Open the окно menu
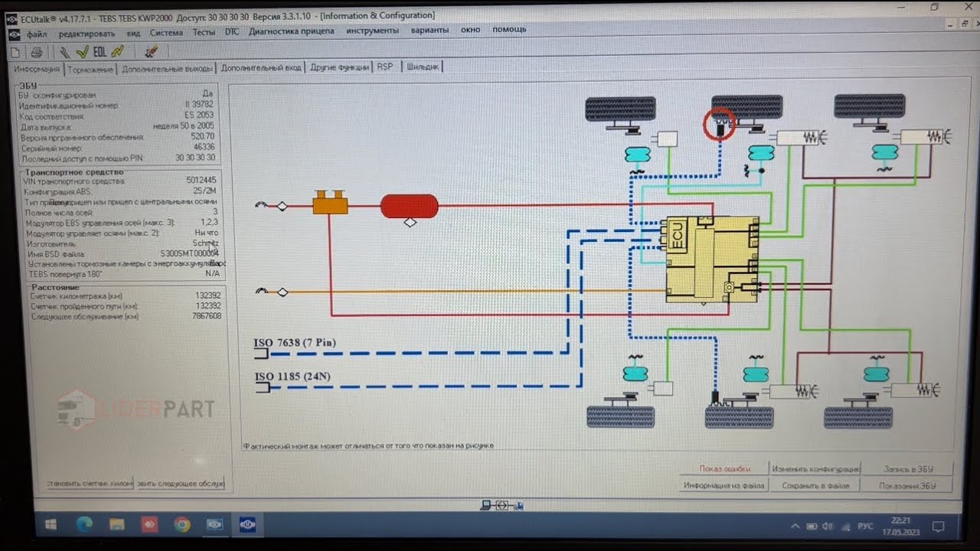This screenshot has width=980, height=551. click(470, 30)
